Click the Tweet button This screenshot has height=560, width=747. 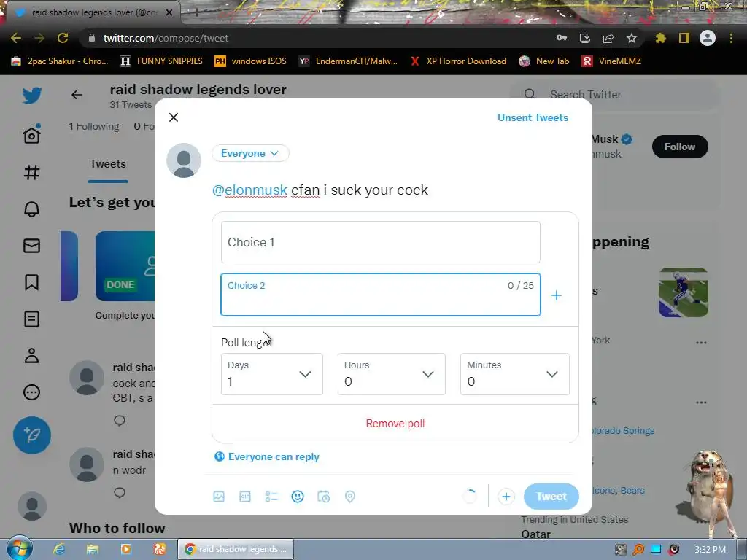click(551, 497)
